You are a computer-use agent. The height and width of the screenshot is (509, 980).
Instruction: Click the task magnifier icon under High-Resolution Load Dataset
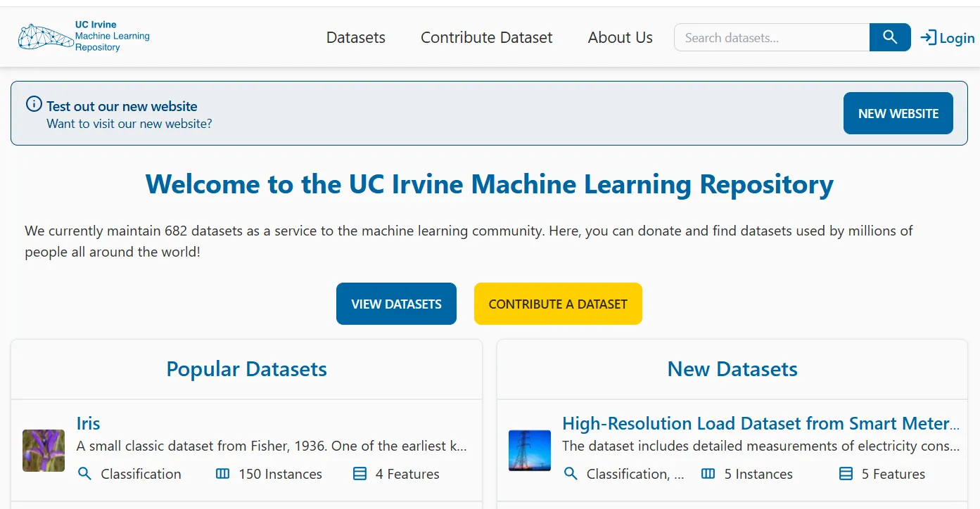[x=571, y=474]
